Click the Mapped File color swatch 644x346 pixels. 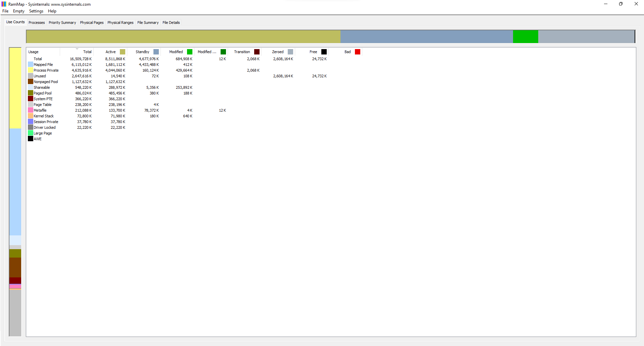coord(31,64)
